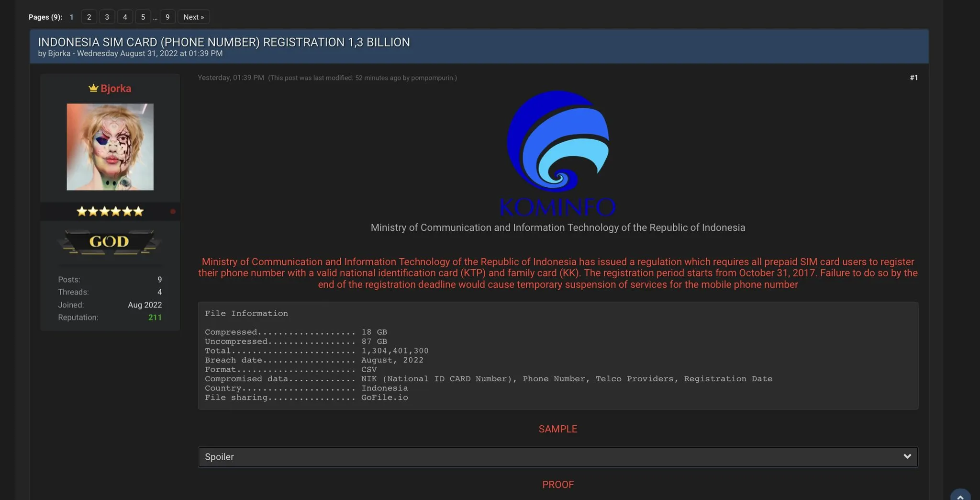Viewport: 980px width, 500px height.
Task: Open Bjorka's profile from username link
Action: (116, 88)
